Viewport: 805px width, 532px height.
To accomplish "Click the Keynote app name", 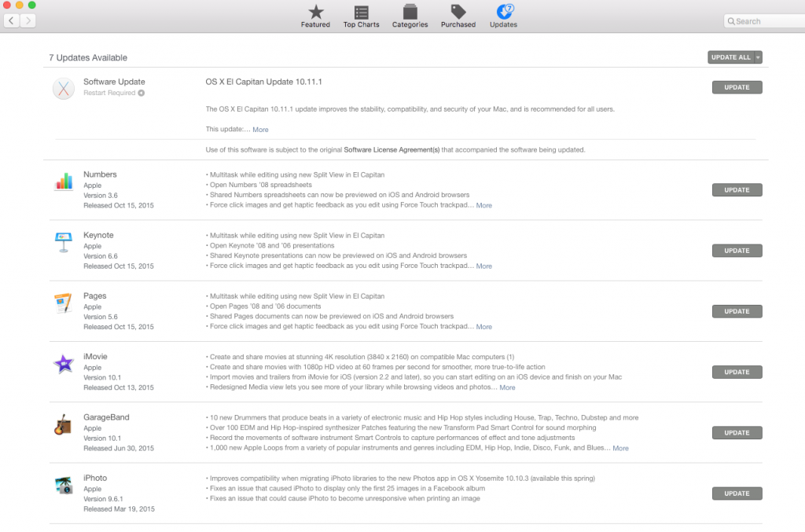I will 98,235.
